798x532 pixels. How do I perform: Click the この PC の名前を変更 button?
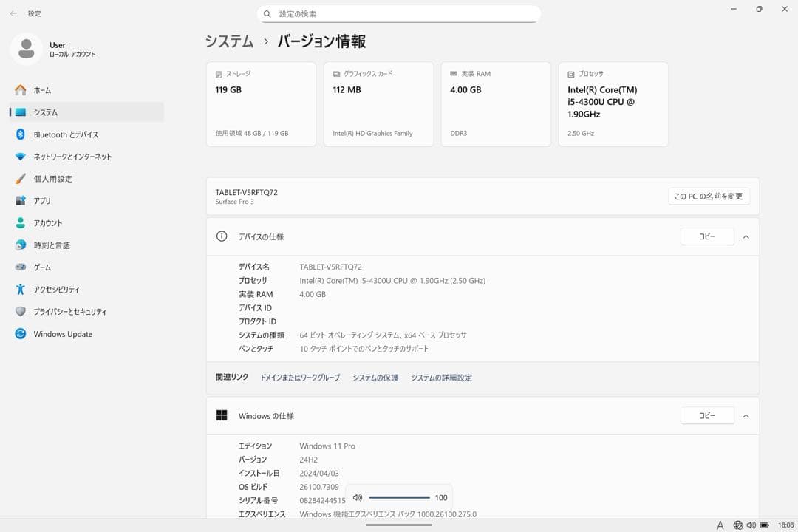(708, 196)
